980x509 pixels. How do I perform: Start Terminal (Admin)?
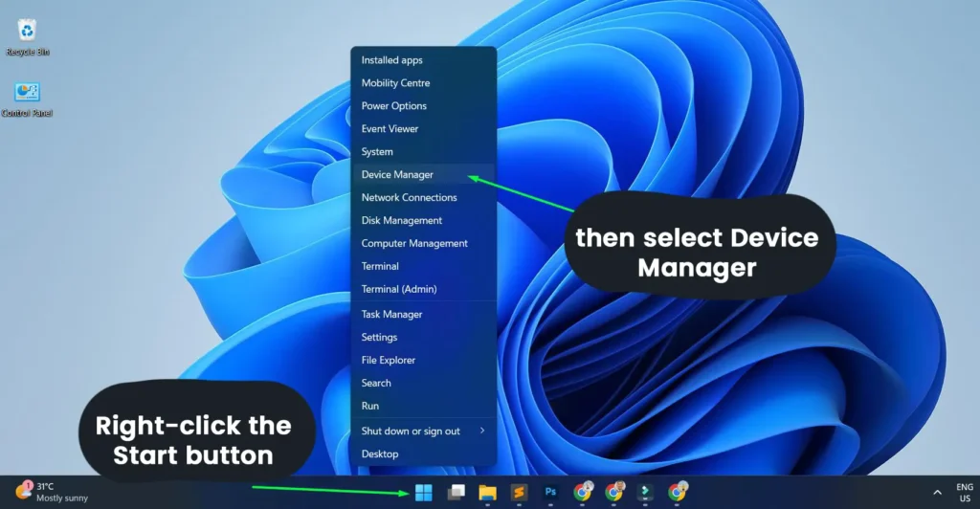click(424, 289)
